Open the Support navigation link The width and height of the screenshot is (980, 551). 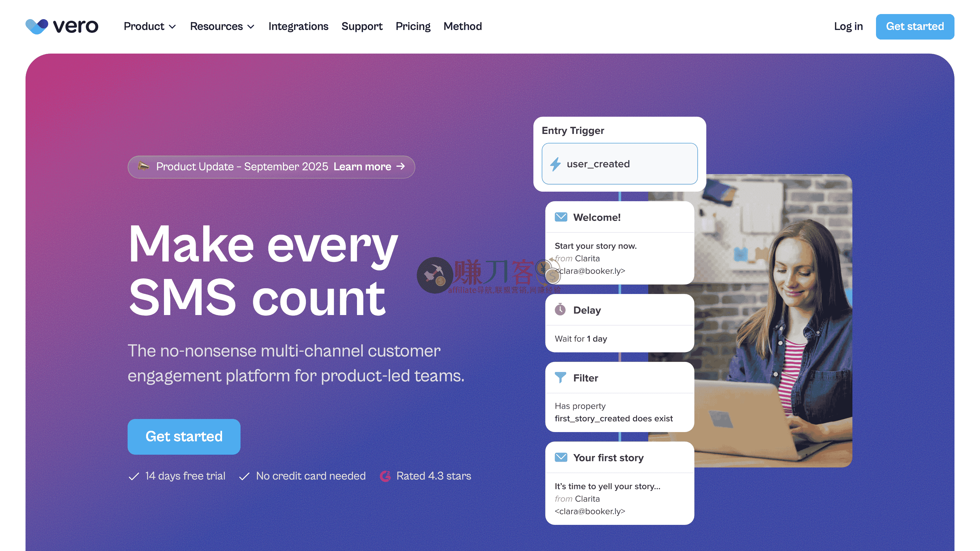click(362, 26)
